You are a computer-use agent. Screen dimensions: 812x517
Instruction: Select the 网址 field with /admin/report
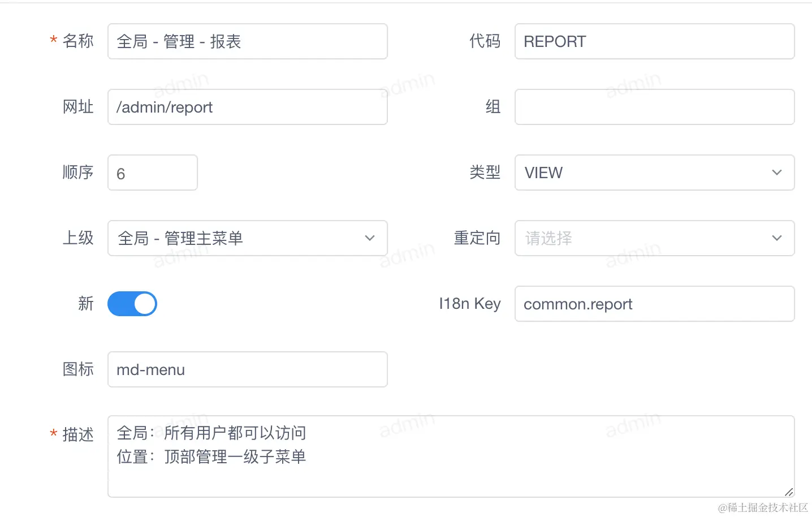(x=248, y=107)
